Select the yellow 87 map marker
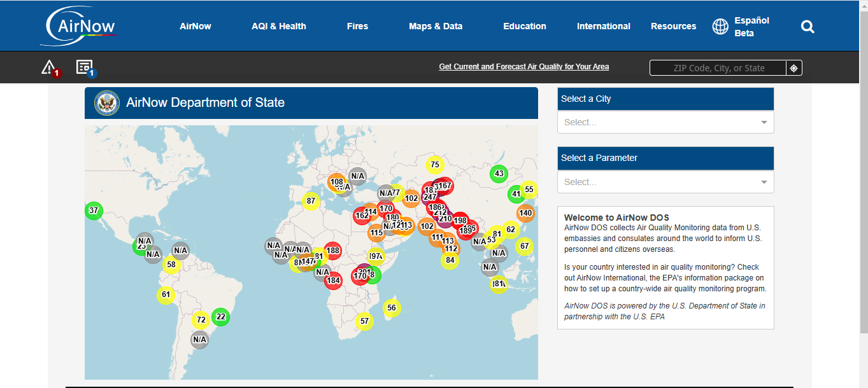The image size is (868, 388). (311, 201)
